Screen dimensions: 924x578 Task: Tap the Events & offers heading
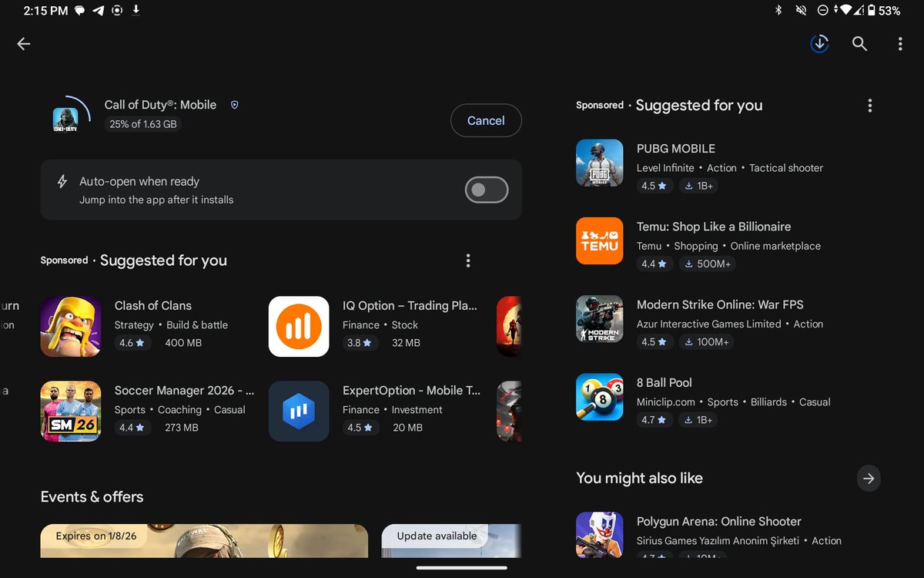click(92, 496)
